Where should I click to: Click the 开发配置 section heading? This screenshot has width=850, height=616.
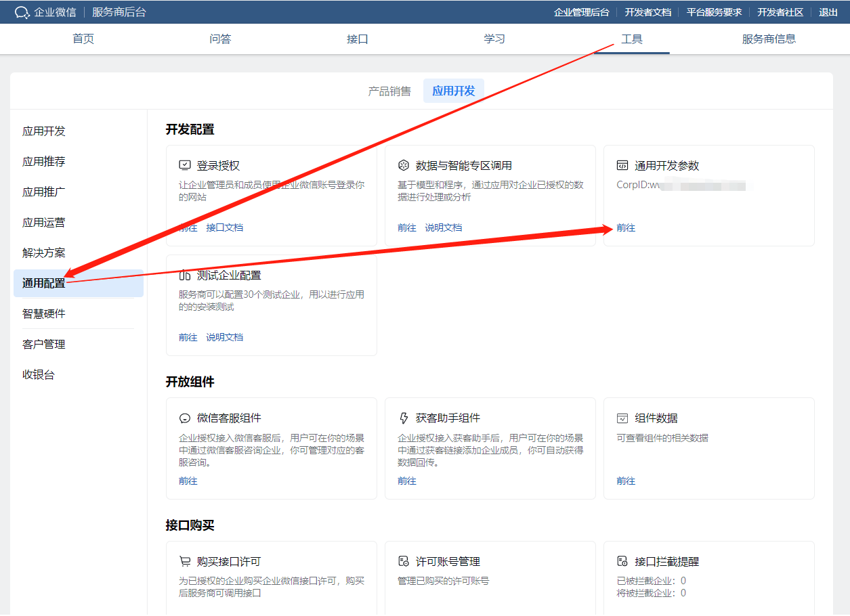(190, 130)
